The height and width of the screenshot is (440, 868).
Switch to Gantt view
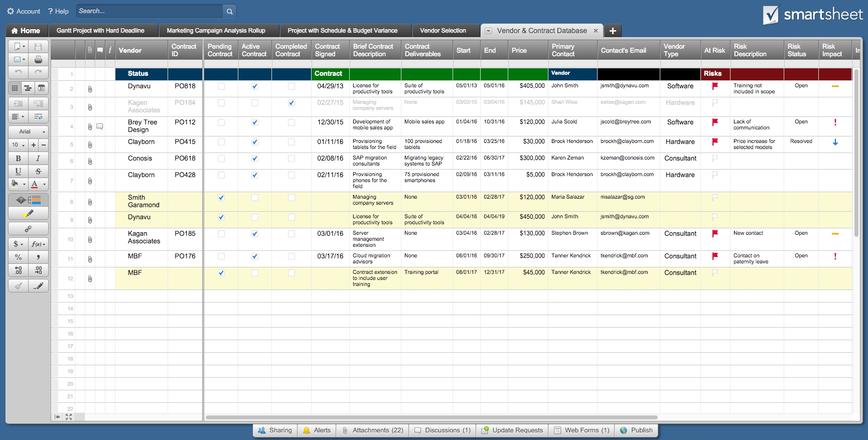tap(28, 88)
